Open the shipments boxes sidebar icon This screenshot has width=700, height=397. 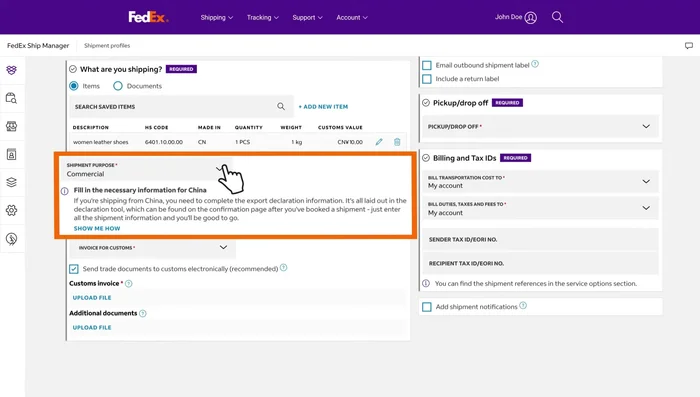tap(12, 70)
